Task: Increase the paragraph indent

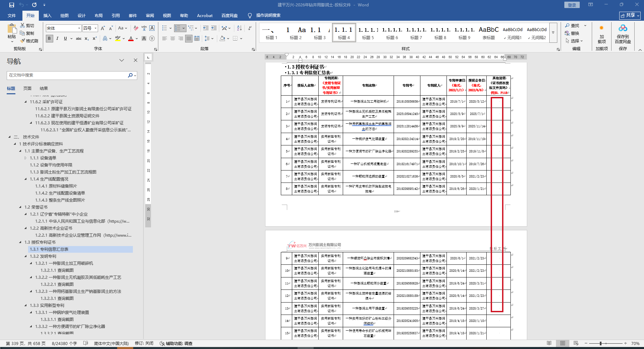Action: (x=214, y=28)
